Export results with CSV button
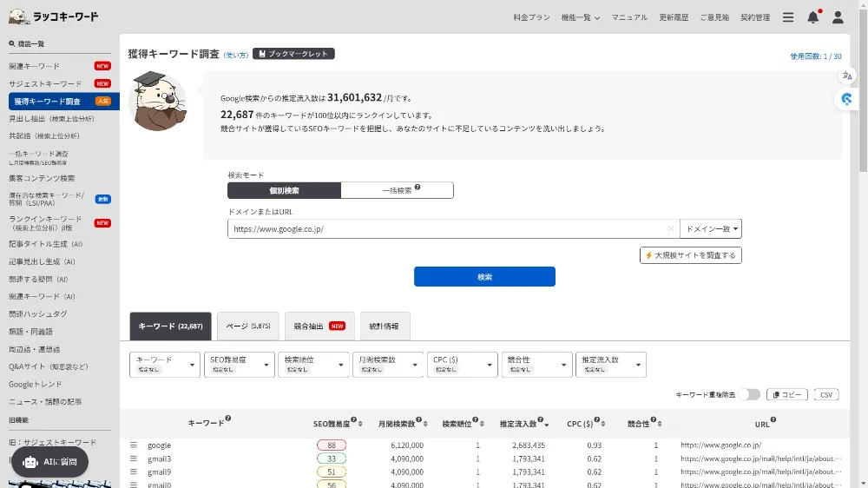 (826, 395)
